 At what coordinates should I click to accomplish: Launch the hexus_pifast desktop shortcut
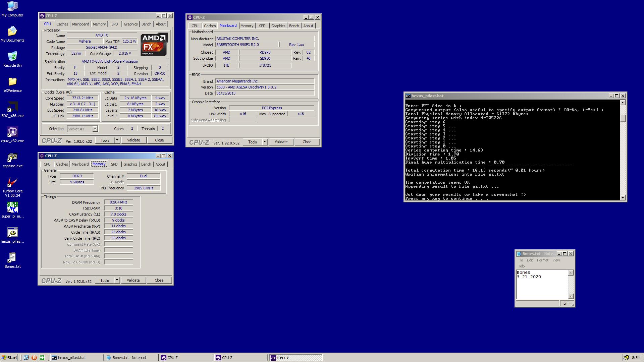click(12, 235)
